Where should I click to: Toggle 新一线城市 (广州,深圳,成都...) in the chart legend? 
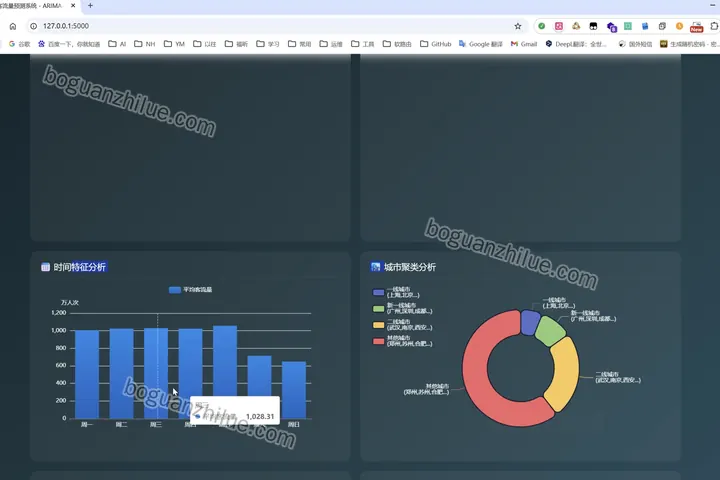tap(402, 308)
